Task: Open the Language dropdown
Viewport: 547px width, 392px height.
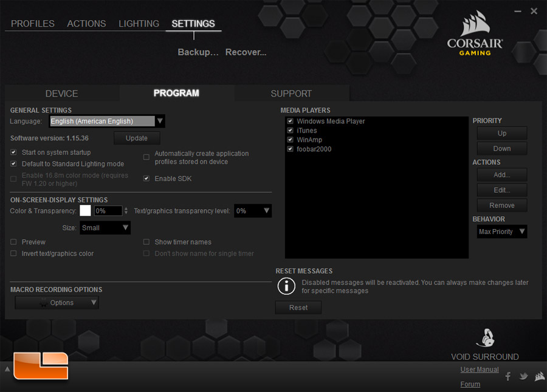Action: [x=107, y=121]
